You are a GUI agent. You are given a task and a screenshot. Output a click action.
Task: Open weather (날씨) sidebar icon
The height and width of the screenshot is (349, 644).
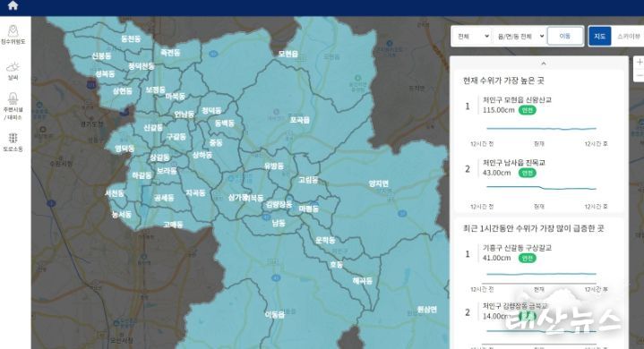(13, 71)
